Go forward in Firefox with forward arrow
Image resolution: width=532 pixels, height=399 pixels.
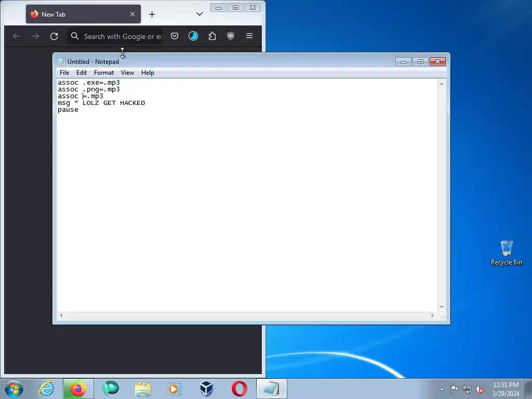(35, 36)
